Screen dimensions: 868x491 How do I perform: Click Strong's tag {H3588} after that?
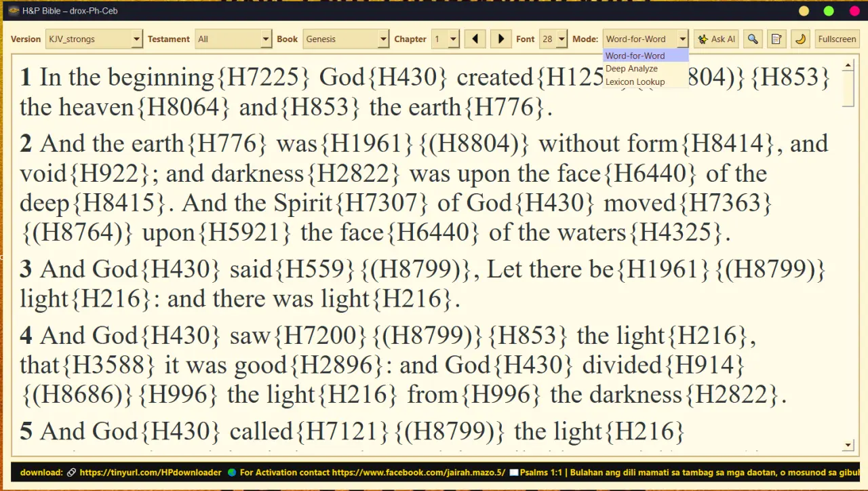click(x=108, y=366)
